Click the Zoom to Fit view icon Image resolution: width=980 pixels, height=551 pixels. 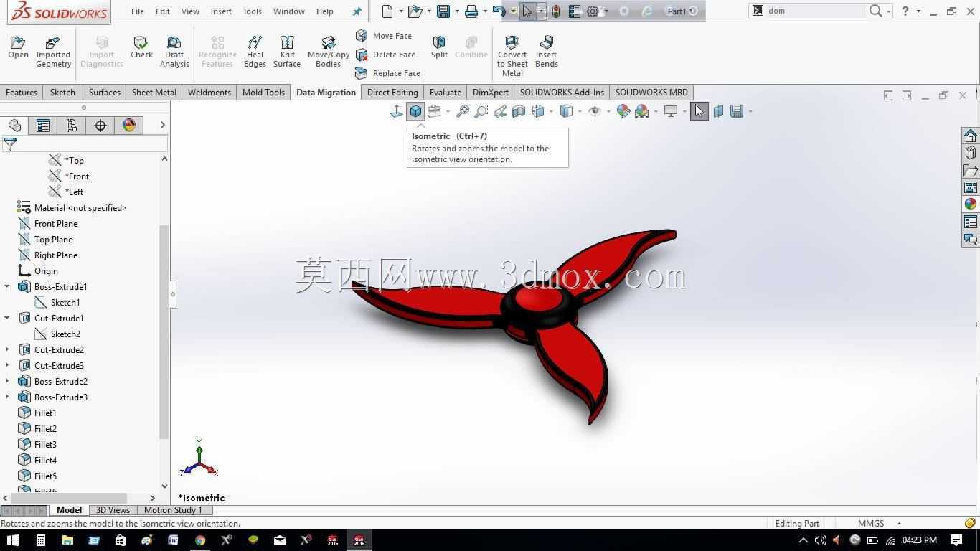463,111
